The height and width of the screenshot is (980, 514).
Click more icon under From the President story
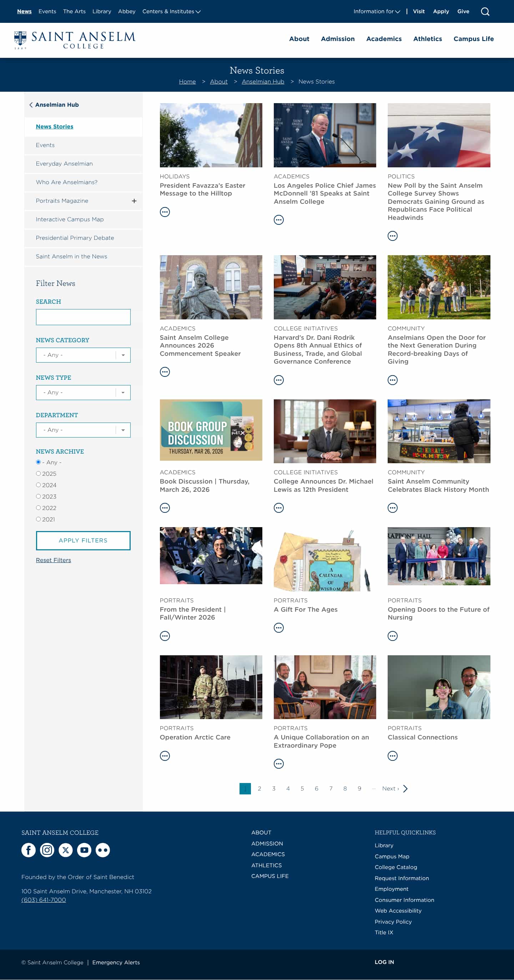click(165, 636)
